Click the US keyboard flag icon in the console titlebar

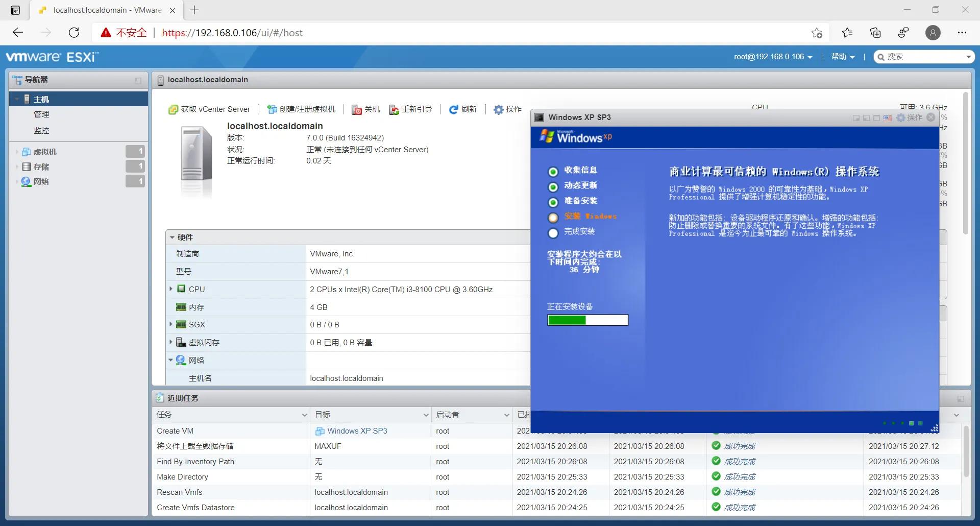coord(887,117)
